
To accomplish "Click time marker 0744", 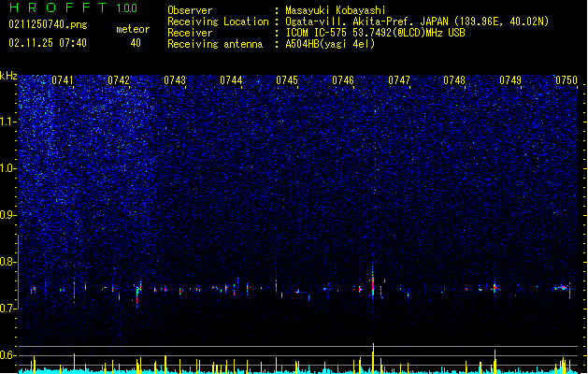I will [x=231, y=80].
